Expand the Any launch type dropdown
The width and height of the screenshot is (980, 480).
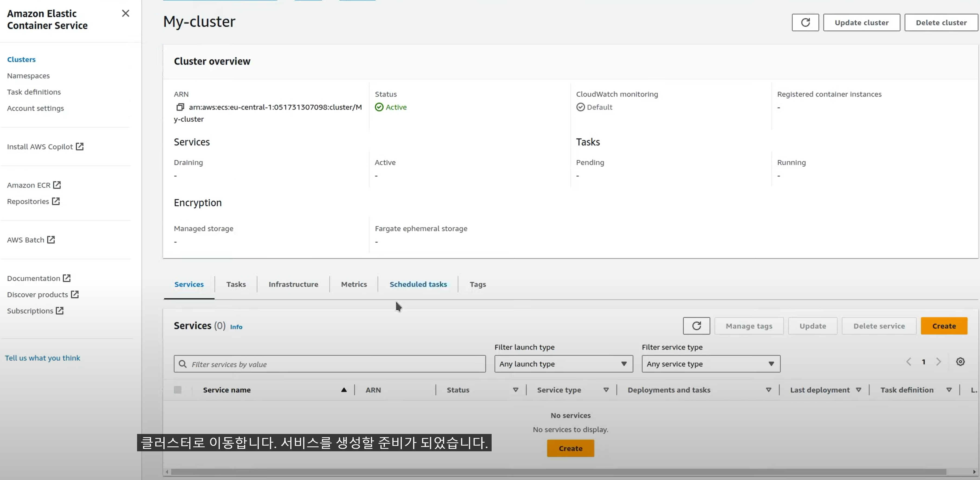[x=563, y=364]
